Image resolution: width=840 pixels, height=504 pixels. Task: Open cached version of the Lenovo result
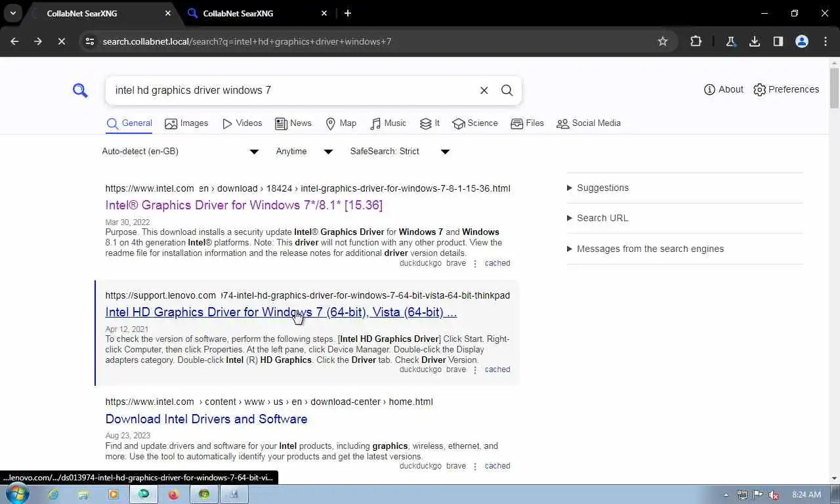click(x=497, y=369)
